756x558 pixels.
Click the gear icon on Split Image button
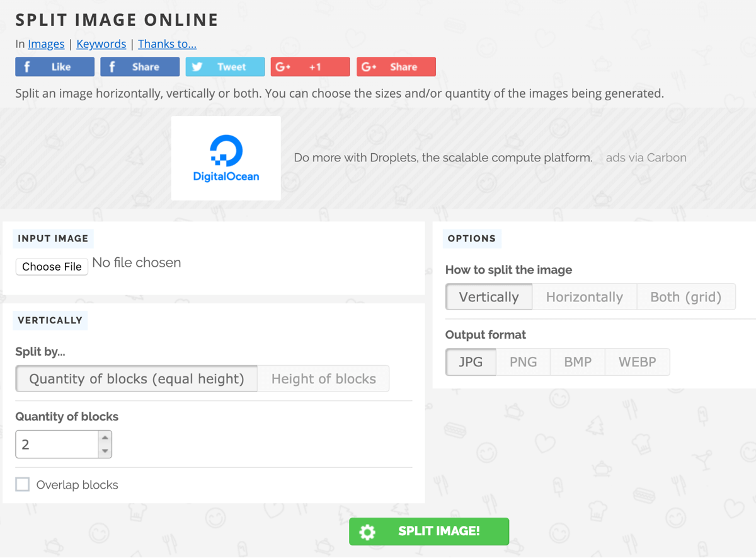point(367,532)
